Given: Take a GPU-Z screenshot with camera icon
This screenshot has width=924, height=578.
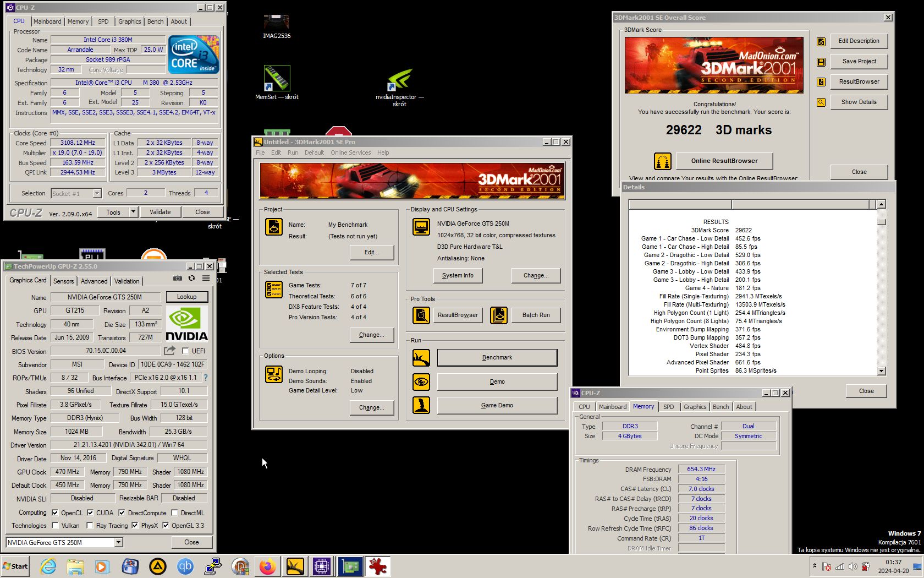Looking at the screenshot, I should pyautogui.click(x=178, y=279).
